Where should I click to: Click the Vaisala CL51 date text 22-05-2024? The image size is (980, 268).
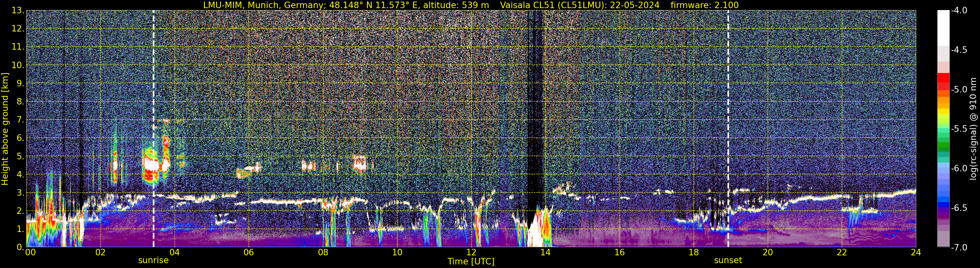634,5
